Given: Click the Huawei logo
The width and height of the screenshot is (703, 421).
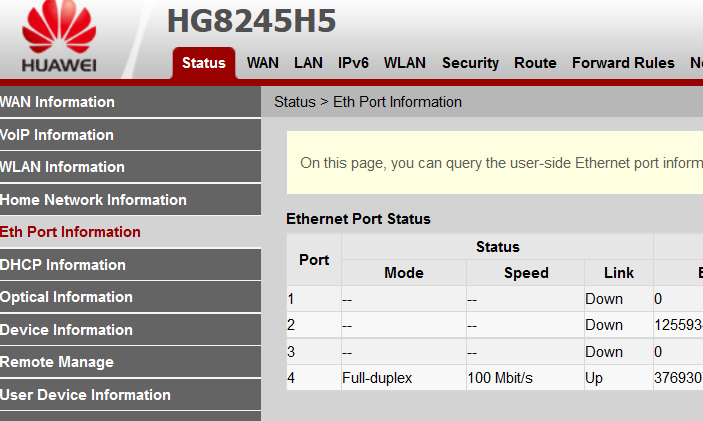Looking at the screenshot, I should pyautogui.click(x=59, y=37).
